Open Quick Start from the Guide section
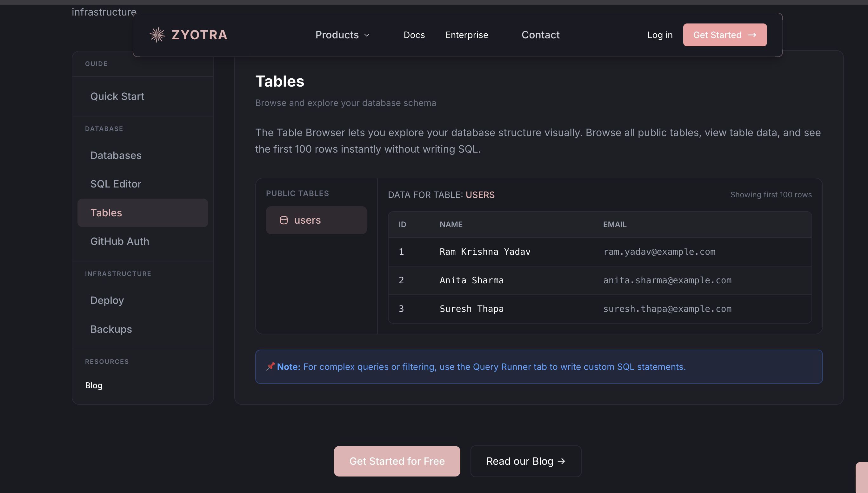868x493 pixels. point(117,96)
